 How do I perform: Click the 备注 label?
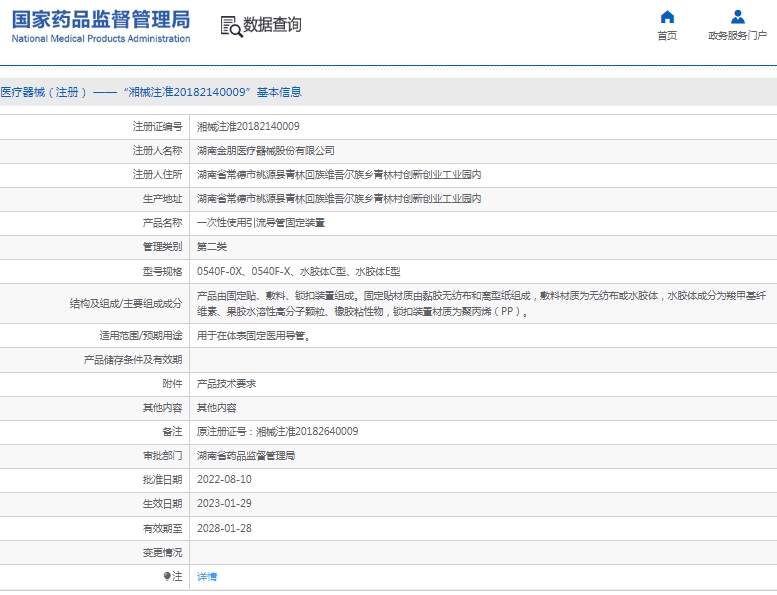coord(172,432)
